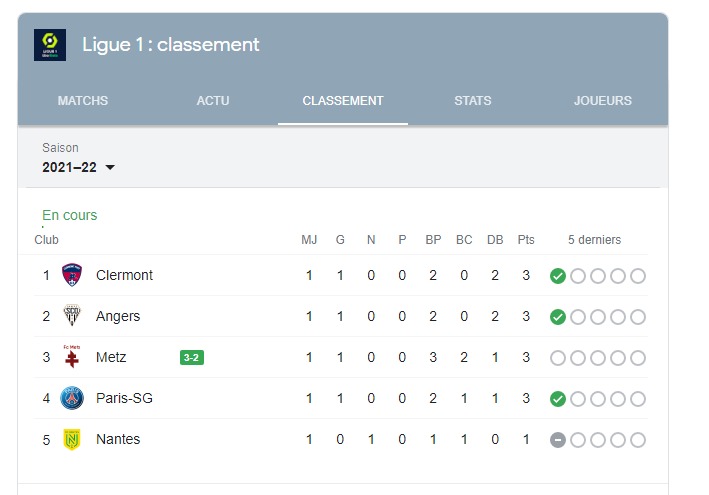Click the Ligue 1 logo icon
Viewport: 709px width, 495px height.
pos(50,45)
